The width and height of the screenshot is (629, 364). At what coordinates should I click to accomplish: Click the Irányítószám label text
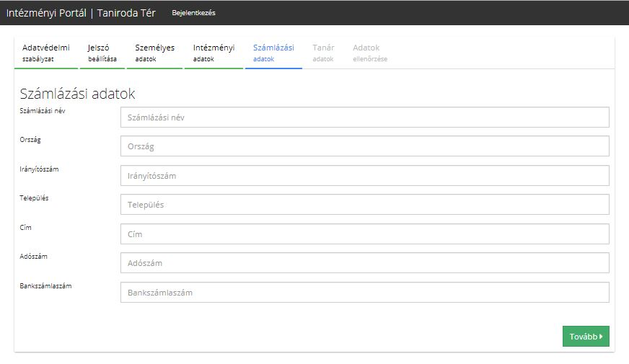[x=39, y=169]
